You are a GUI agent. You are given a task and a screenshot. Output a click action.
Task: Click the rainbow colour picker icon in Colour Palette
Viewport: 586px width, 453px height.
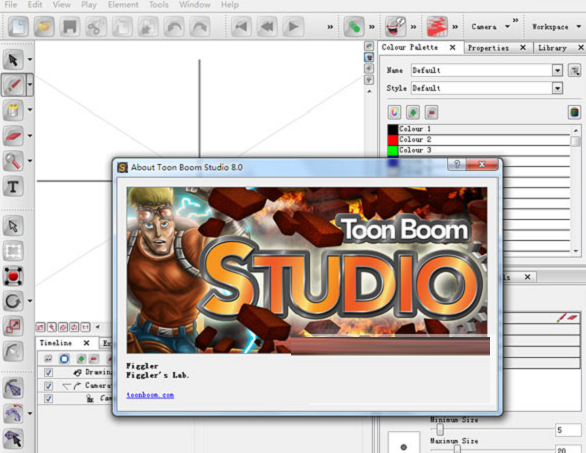tap(394, 112)
